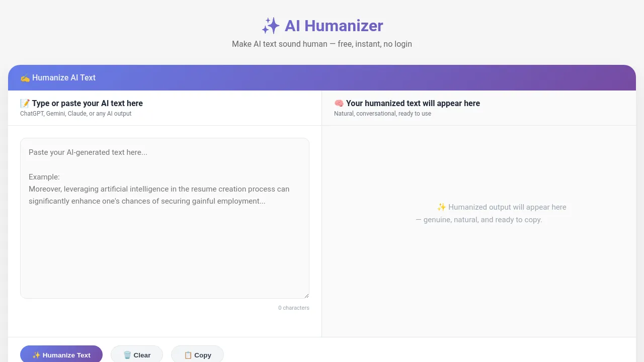The height and width of the screenshot is (362, 644).
Task: Click '— genuine, natural, and ready to copy.' text
Action: [x=479, y=220]
